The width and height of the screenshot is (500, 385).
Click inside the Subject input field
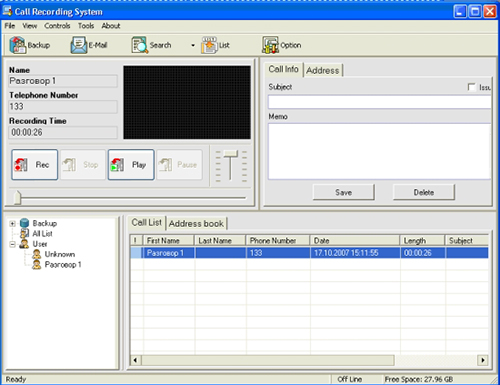pos(379,102)
